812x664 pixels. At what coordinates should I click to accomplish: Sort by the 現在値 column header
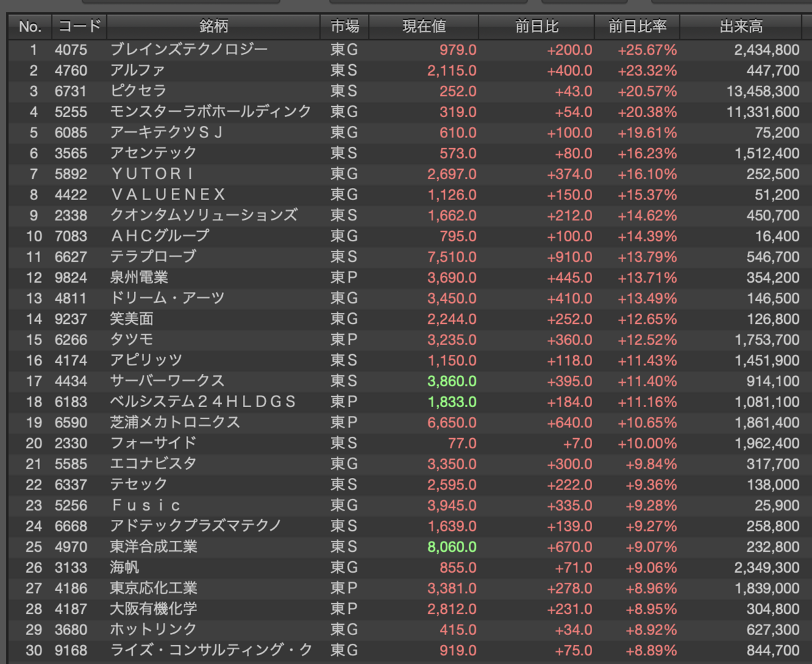tap(424, 27)
